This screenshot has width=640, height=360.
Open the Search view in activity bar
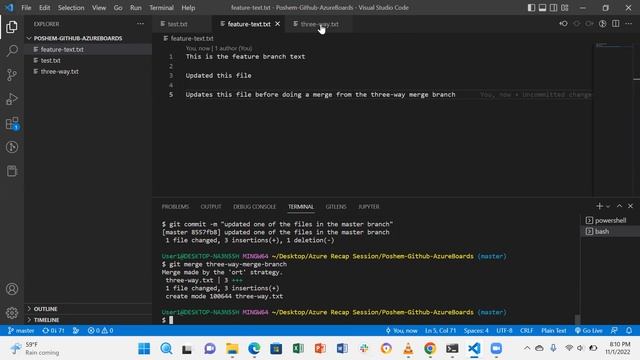coord(12,51)
